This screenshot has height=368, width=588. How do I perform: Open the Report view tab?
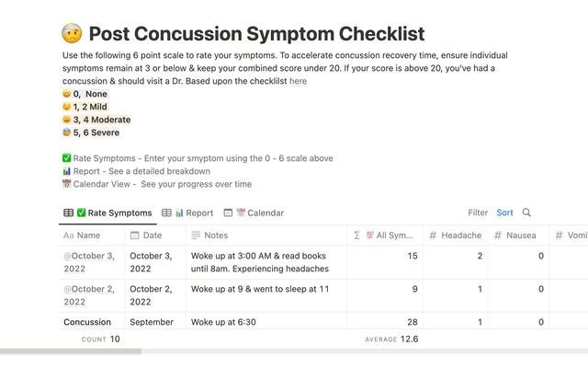pyautogui.click(x=187, y=213)
